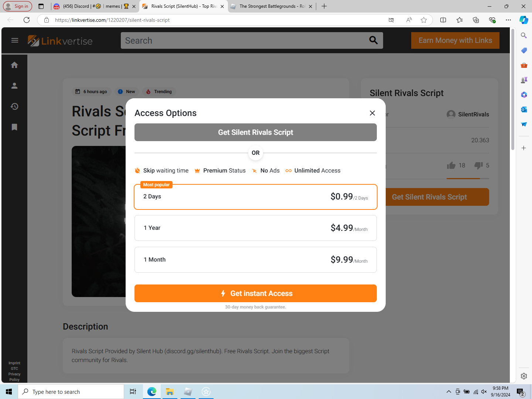The height and width of the screenshot is (399, 532).
Task: Click the address bar URL
Action: (x=112, y=20)
